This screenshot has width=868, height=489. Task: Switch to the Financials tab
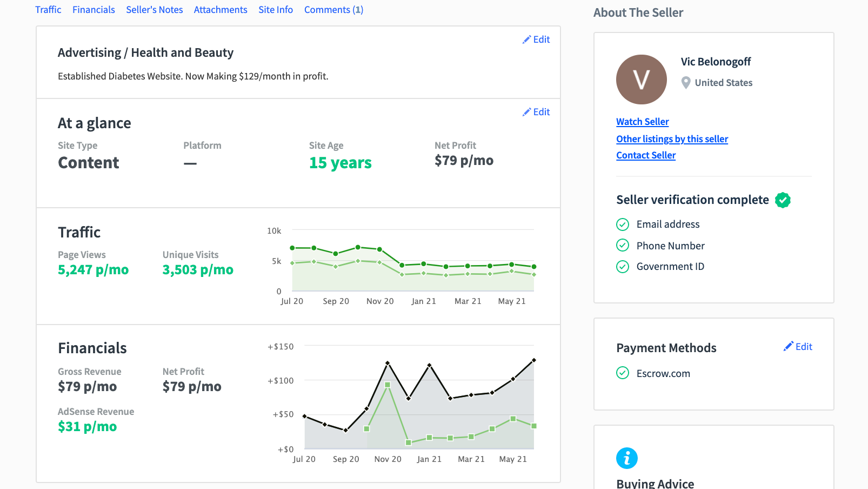tap(94, 10)
